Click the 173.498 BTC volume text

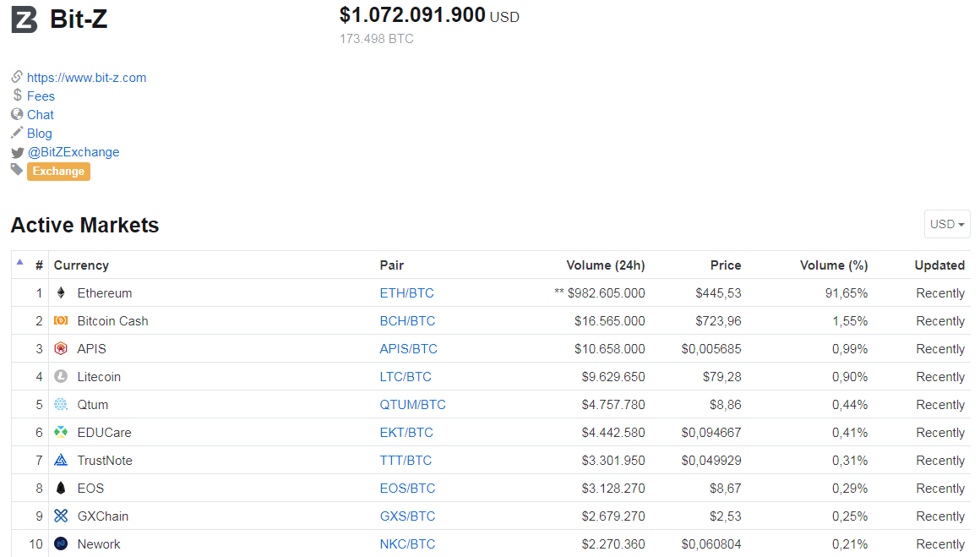[376, 39]
